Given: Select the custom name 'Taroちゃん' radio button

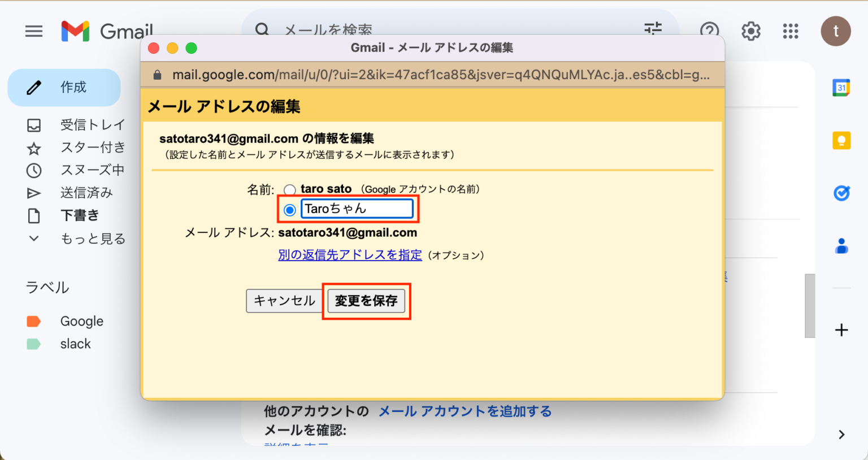Looking at the screenshot, I should tap(289, 209).
